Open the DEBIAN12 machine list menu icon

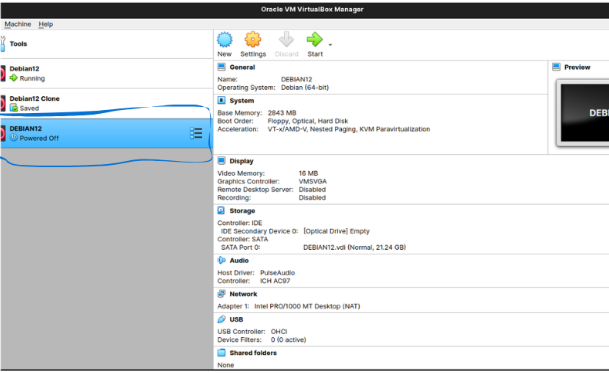[x=196, y=133]
